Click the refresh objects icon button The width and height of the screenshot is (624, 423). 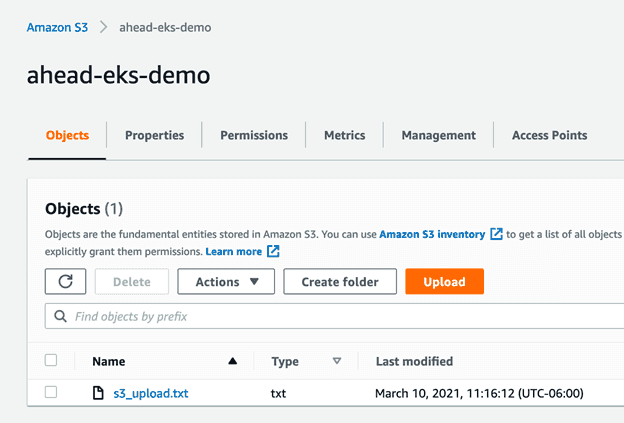click(65, 281)
